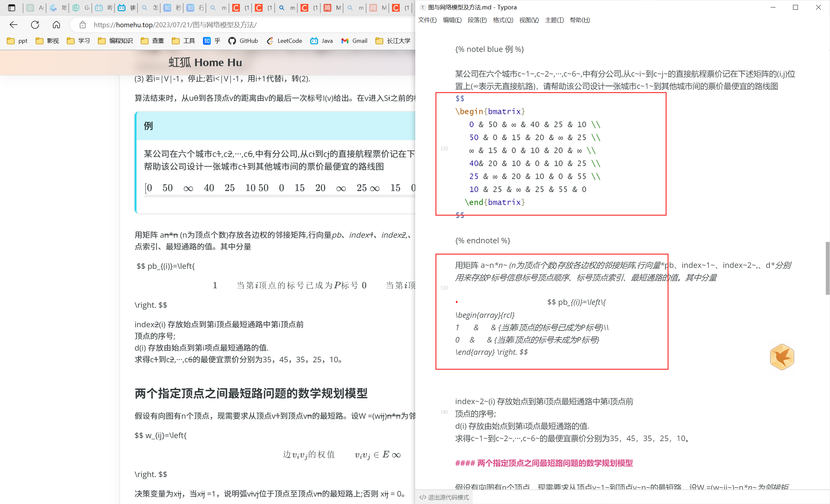Click 退出源代码模式 to exit source code mode
The height and width of the screenshot is (504, 830).
pyautogui.click(x=444, y=497)
